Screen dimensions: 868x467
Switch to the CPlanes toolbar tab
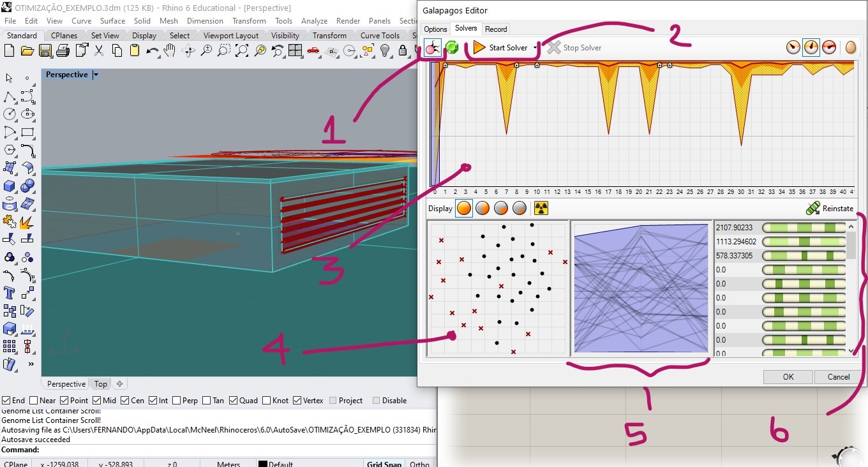[x=64, y=36]
